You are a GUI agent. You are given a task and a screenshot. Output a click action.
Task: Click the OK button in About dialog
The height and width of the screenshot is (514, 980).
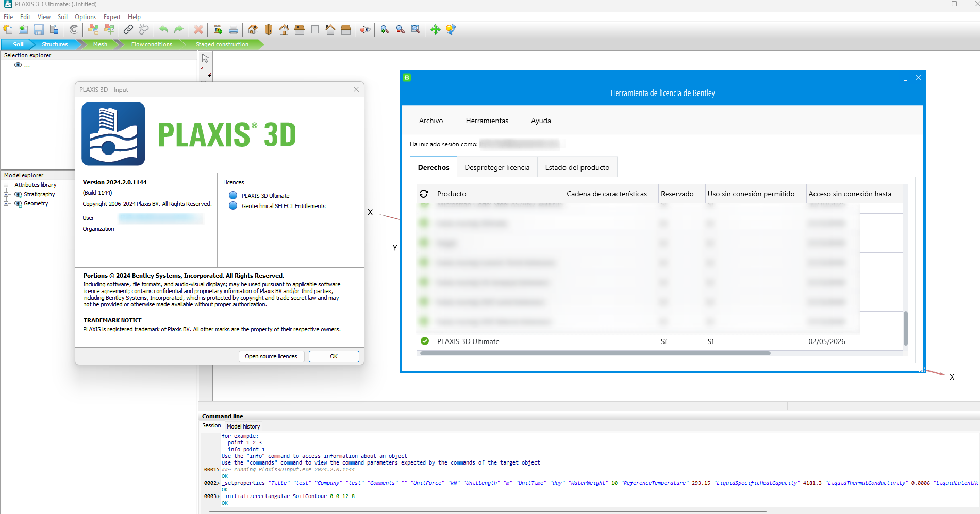click(334, 356)
